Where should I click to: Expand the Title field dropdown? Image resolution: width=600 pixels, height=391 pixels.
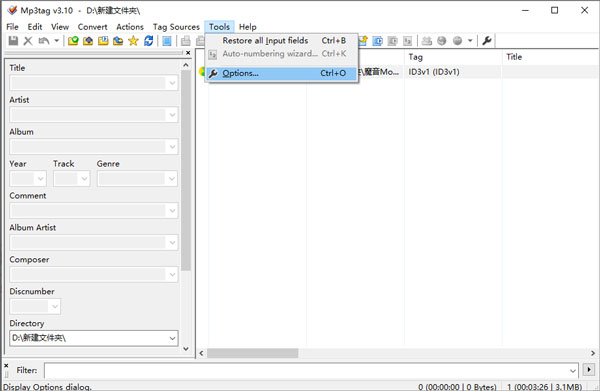pyautogui.click(x=172, y=83)
